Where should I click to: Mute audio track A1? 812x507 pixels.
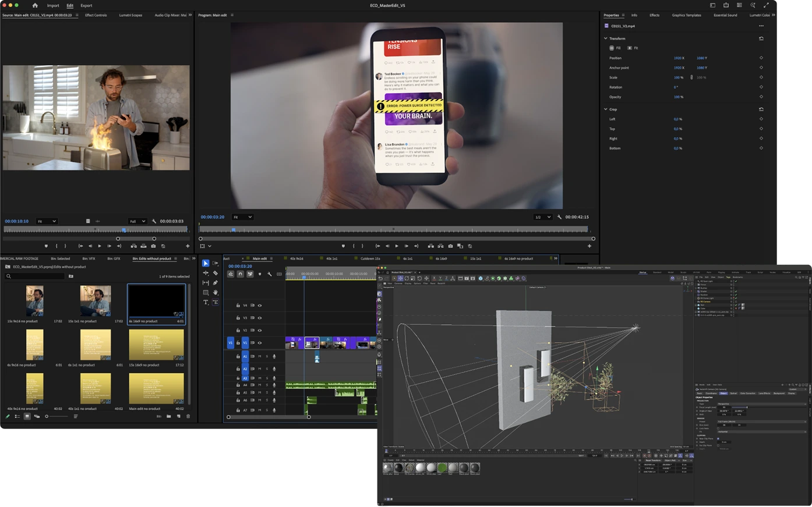(x=260, y=356)
